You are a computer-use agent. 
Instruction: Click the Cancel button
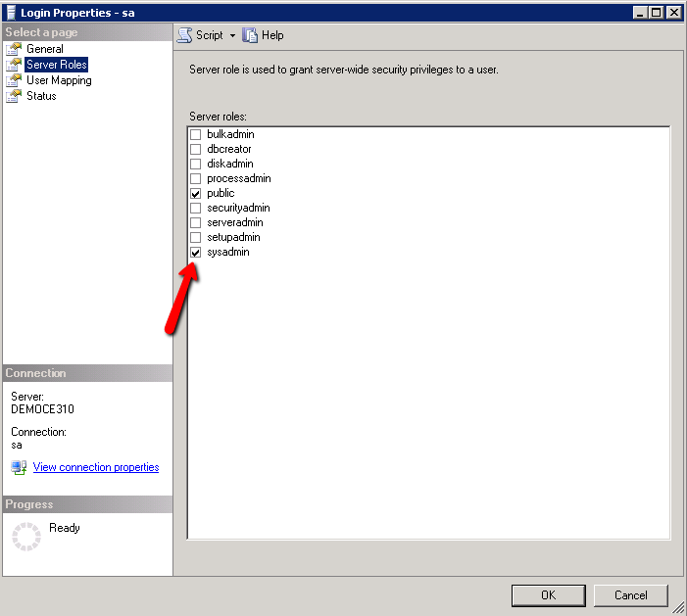tap(630, 594)
